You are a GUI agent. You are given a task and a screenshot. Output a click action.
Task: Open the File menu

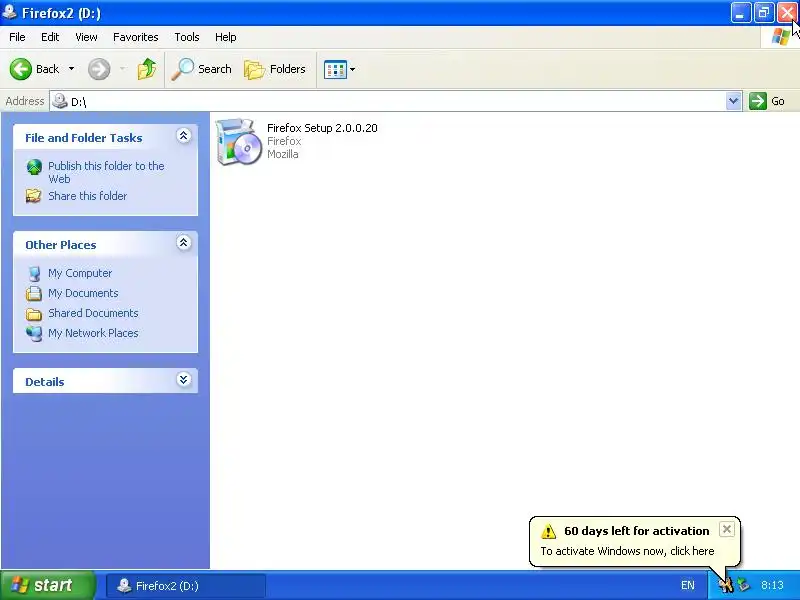(x=17, y=37)
